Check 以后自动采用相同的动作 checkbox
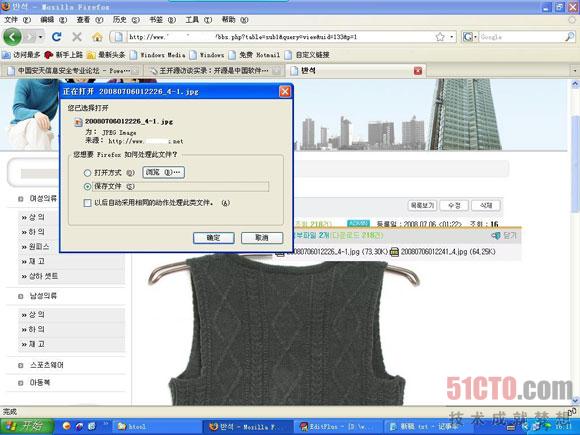 click(x=87, y=203)
